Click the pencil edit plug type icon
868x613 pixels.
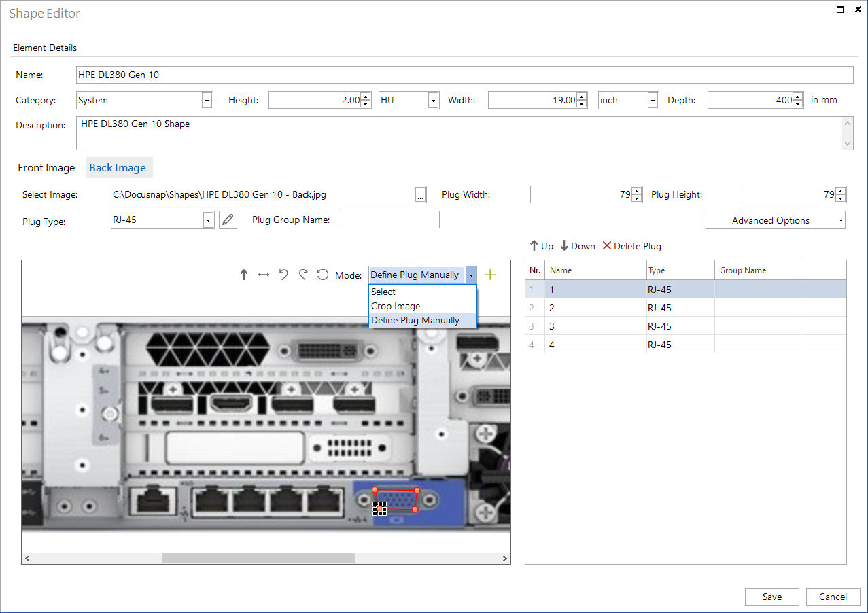point(228,220)
